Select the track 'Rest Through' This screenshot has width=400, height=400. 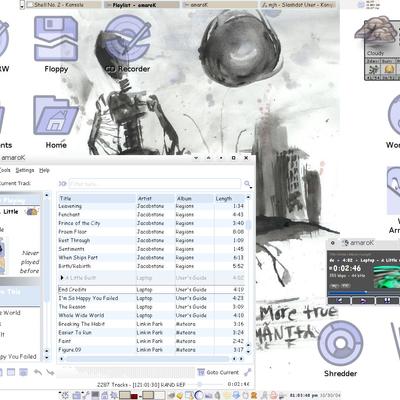[x=151, y=240]
